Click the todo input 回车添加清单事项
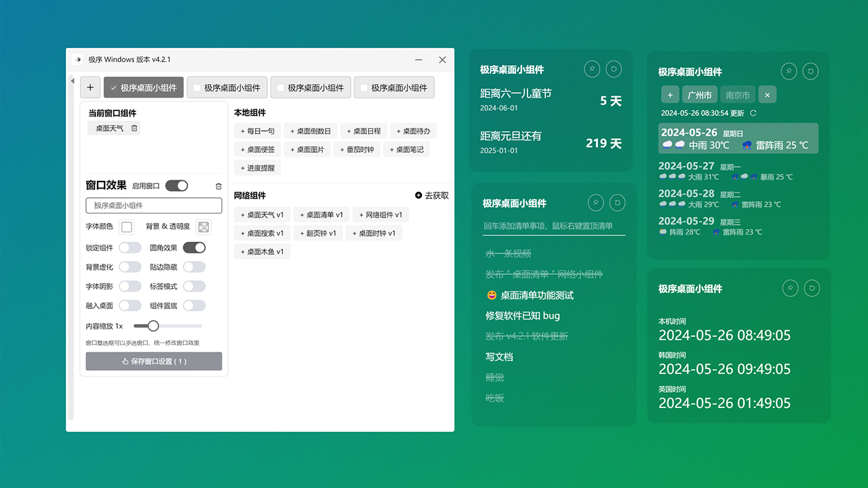The height and width of the screenshot is (488, 868). [554, 226]
